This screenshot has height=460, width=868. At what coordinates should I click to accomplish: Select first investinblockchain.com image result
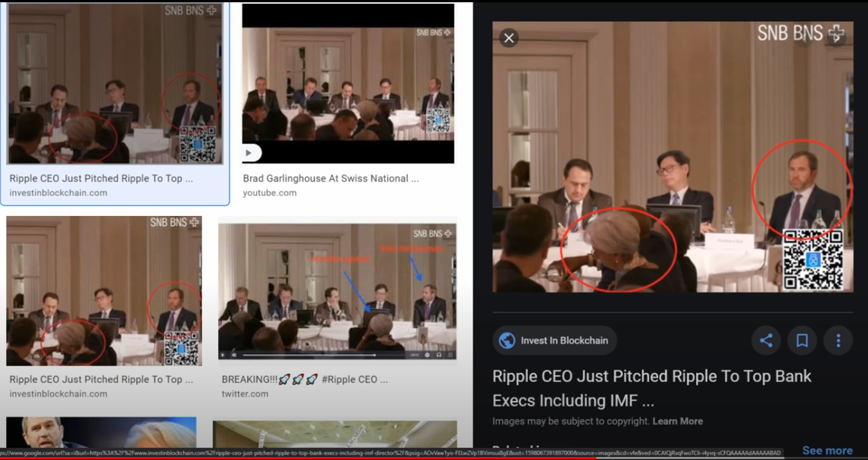point(115,84)
